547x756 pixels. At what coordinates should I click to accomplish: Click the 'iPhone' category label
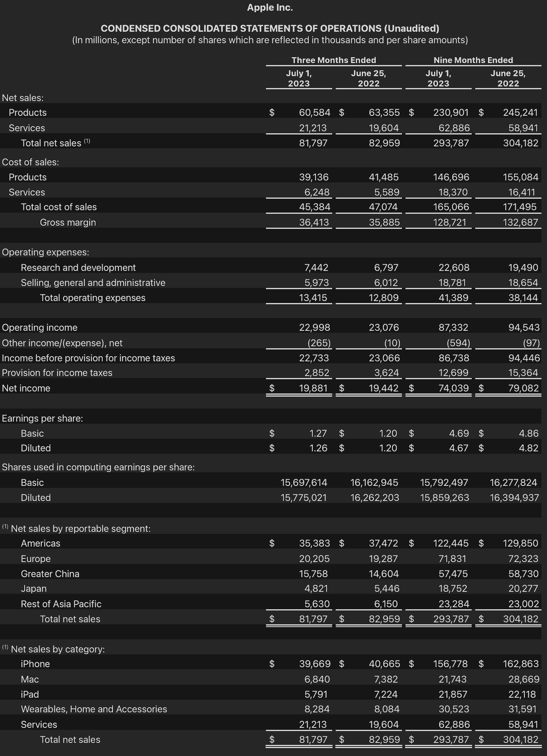click(35, 664)
